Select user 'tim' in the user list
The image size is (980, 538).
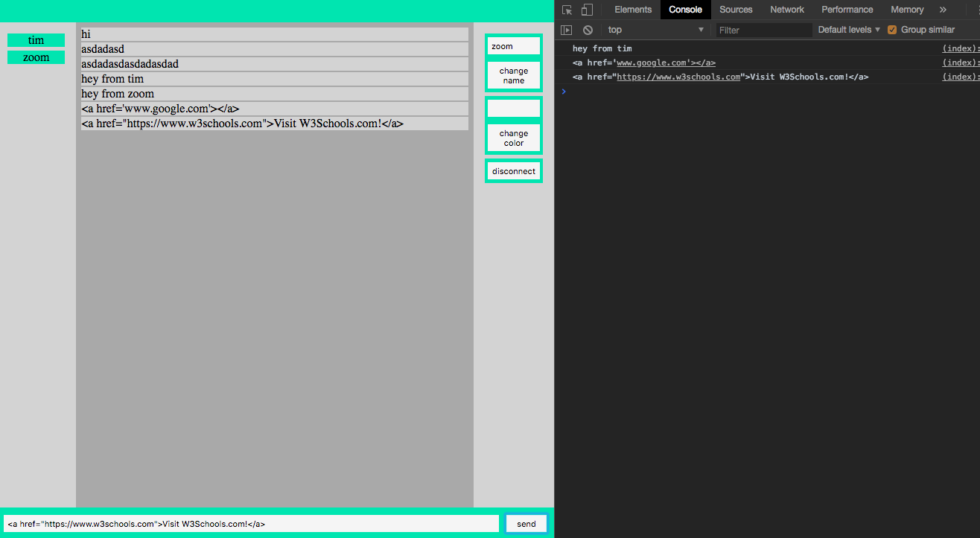point(36,40)
